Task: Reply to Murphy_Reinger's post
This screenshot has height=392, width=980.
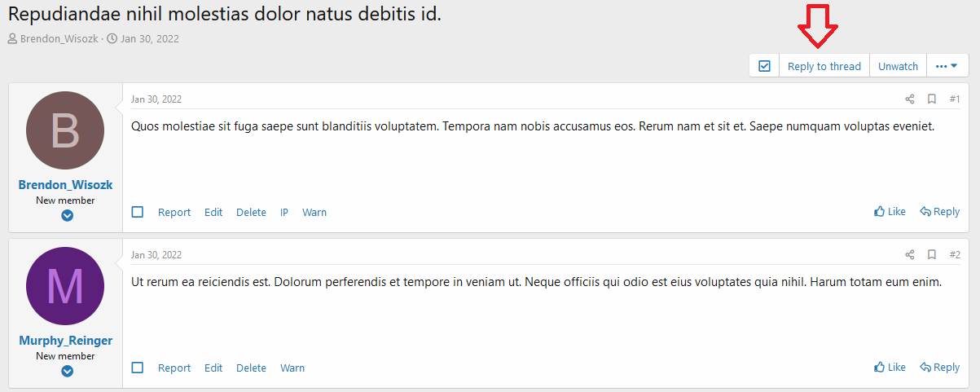Action: (939, 368)
